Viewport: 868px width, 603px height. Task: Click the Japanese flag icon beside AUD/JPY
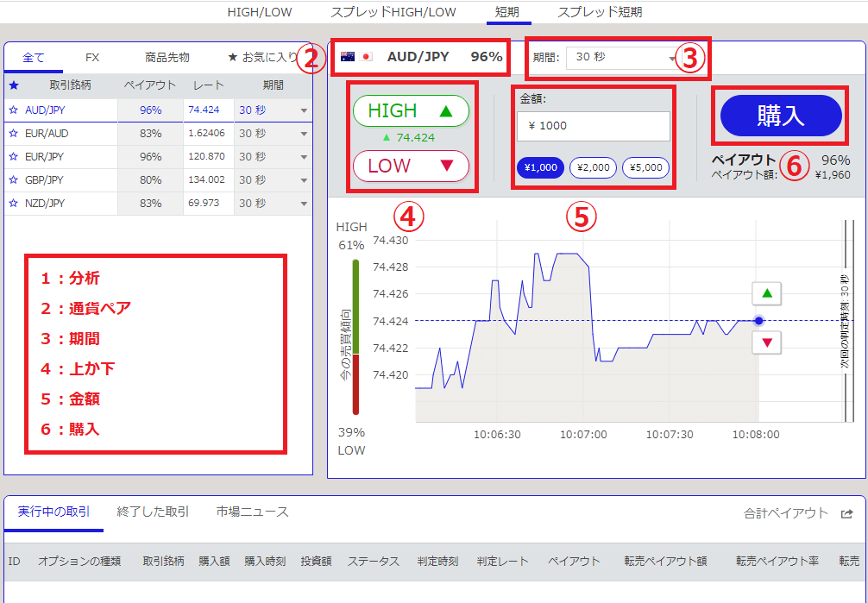(x=366, y=56)
